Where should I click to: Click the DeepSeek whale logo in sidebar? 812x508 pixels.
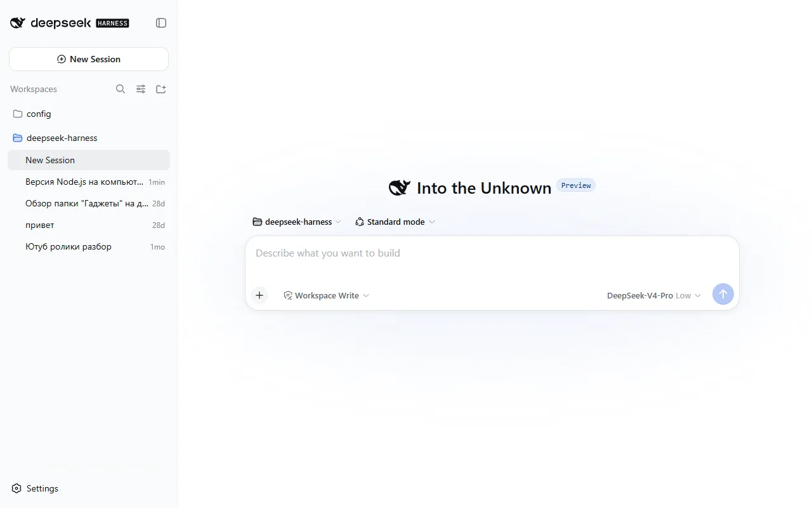pyautogui.click(x=18, y=23)
